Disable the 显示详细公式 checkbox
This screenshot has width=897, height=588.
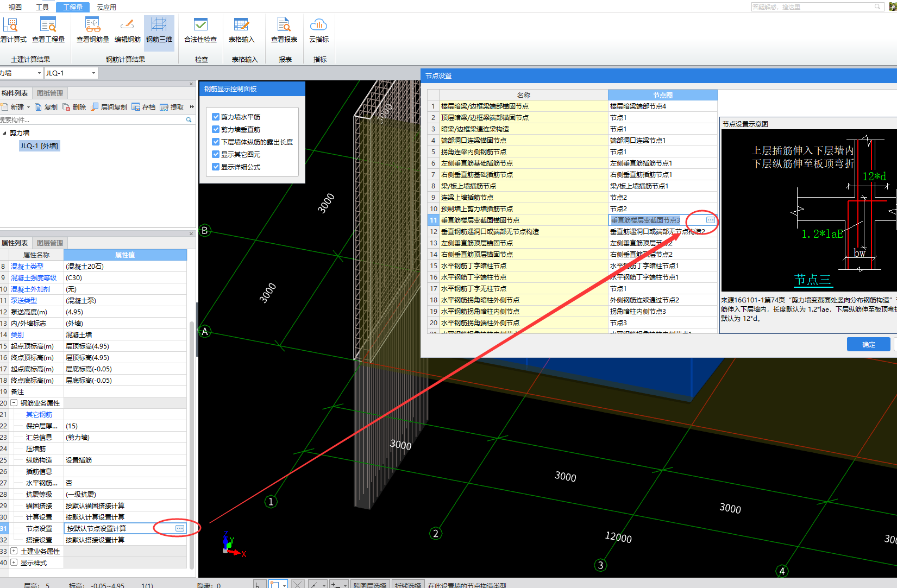click(x=216, y=167)
